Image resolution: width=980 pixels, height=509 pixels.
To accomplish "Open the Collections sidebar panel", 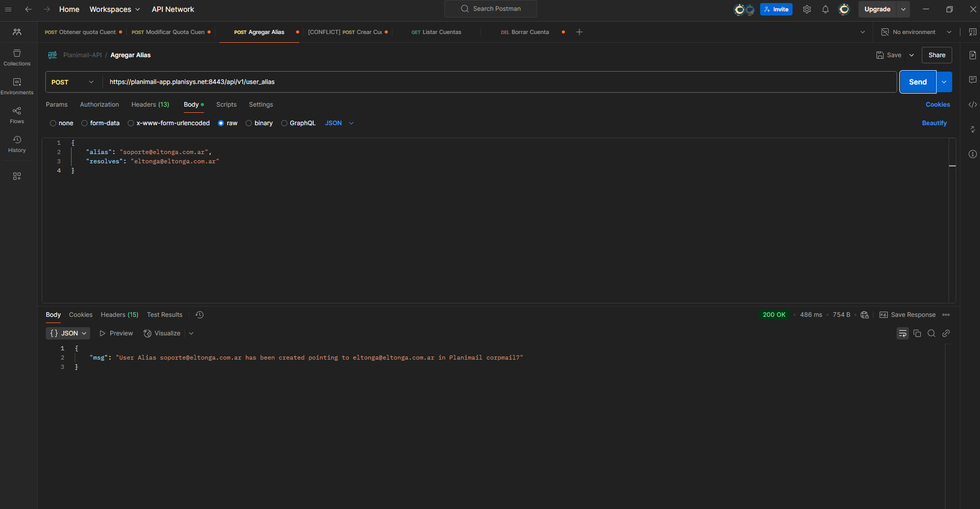I will click(17, 58).
